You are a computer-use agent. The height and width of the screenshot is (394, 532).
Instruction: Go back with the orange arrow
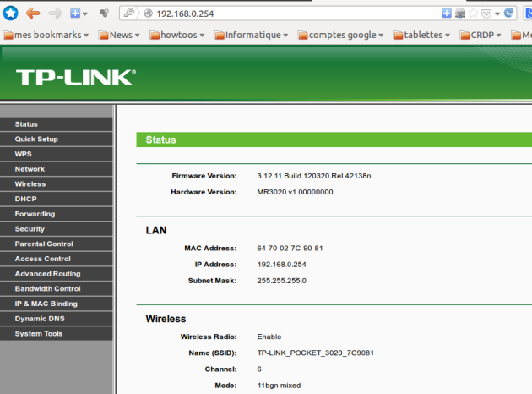click(x=33, y=13)
